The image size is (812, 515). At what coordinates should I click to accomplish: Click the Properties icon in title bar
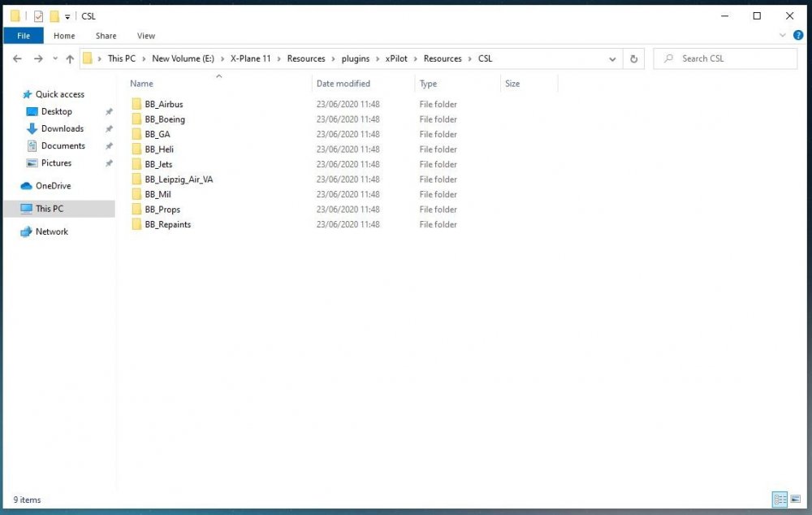point(38,16)
